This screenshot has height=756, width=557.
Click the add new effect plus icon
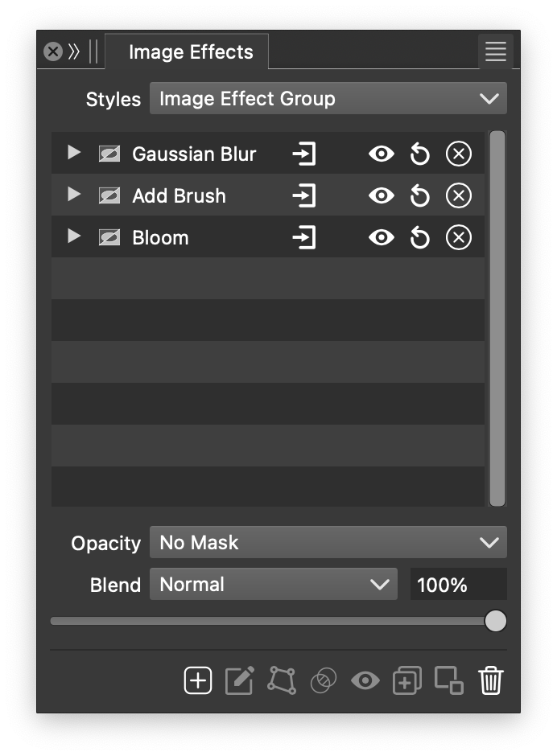coord(198,680)
